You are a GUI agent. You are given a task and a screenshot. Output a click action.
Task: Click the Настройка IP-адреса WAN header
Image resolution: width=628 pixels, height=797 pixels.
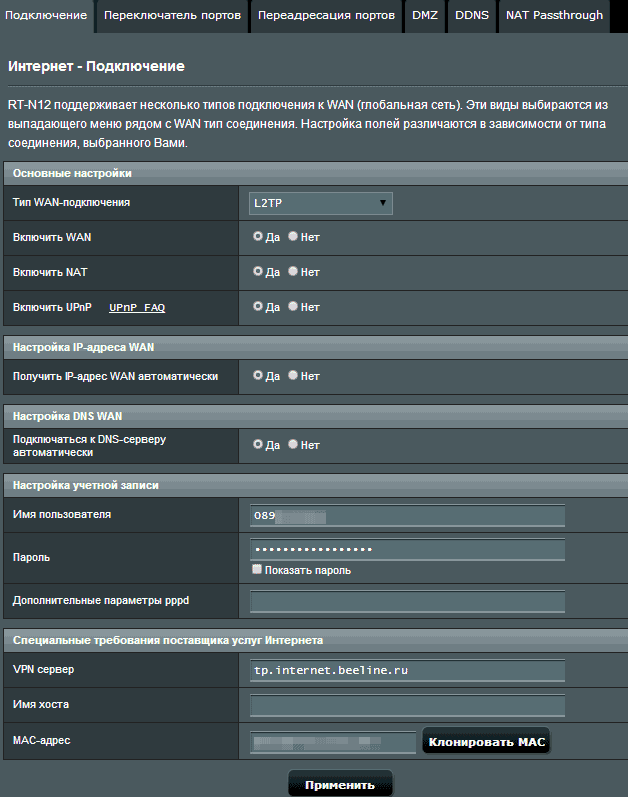tap(316, 347)
